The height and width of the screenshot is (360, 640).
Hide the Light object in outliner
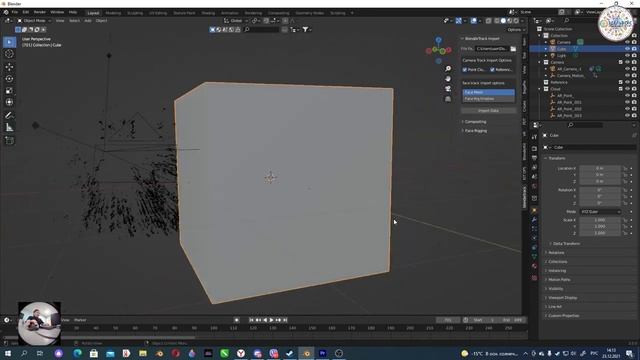[627, 56]
